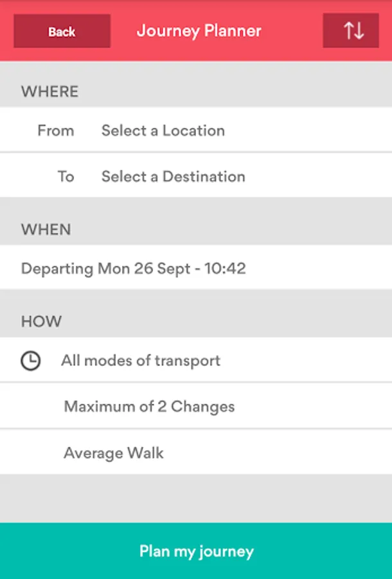This screenshot has height=579, width=392.
Task: Select the Average Walk option
Action: 114,453
